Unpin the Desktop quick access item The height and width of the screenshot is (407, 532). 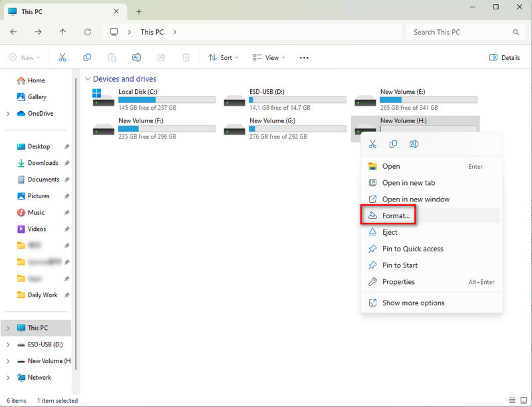[67, 146]
